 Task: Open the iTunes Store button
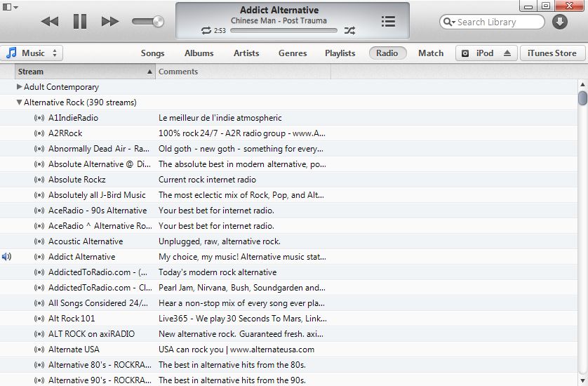tap(552, 53)
